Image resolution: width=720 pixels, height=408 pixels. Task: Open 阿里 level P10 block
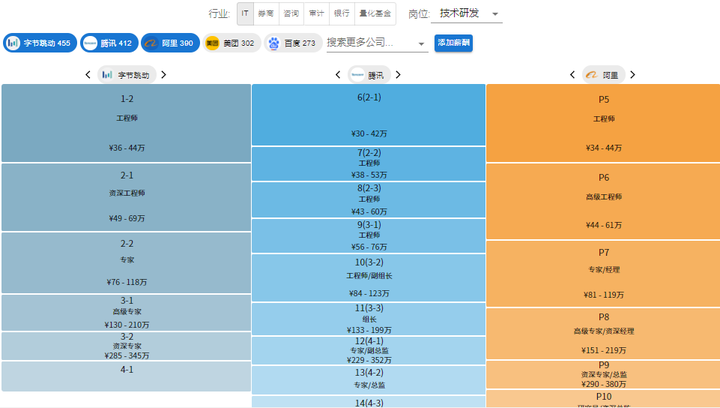point(603,399)
